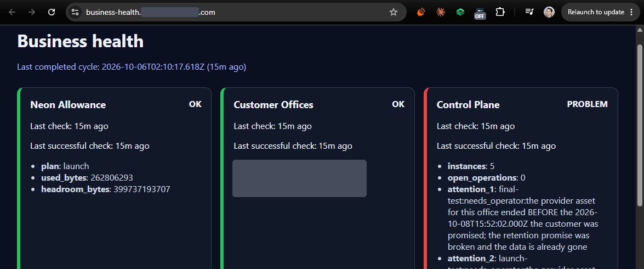
Task: Click the OK status on Customer Offices
Action: (398, 104)
